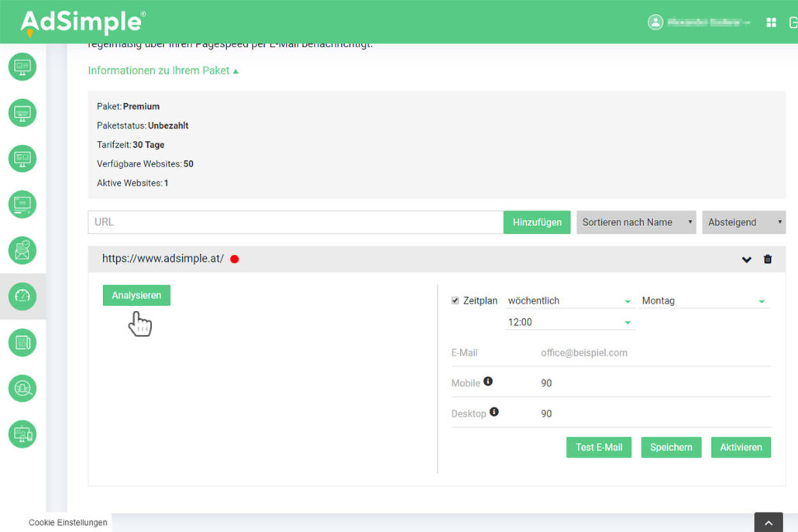The width and height of the screenshot is (798, 532).
Task: Open the Absteigend sort order dropdown
Action: click(744, 222)
